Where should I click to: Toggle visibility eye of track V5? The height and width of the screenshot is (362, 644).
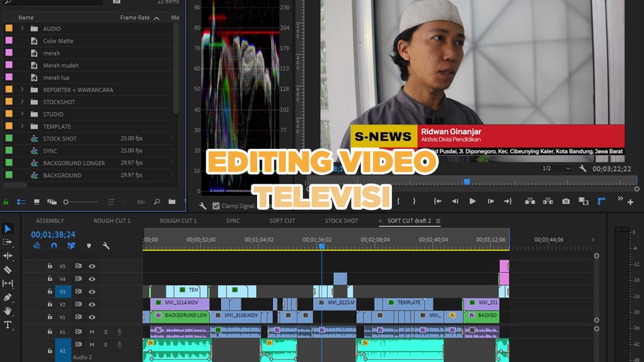pos(92,266)
